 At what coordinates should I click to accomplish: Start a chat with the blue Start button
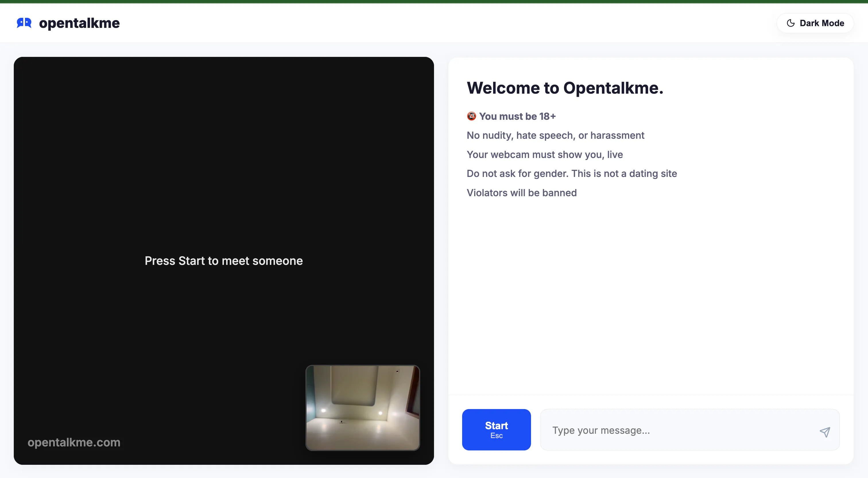click(x=496, y=429)
